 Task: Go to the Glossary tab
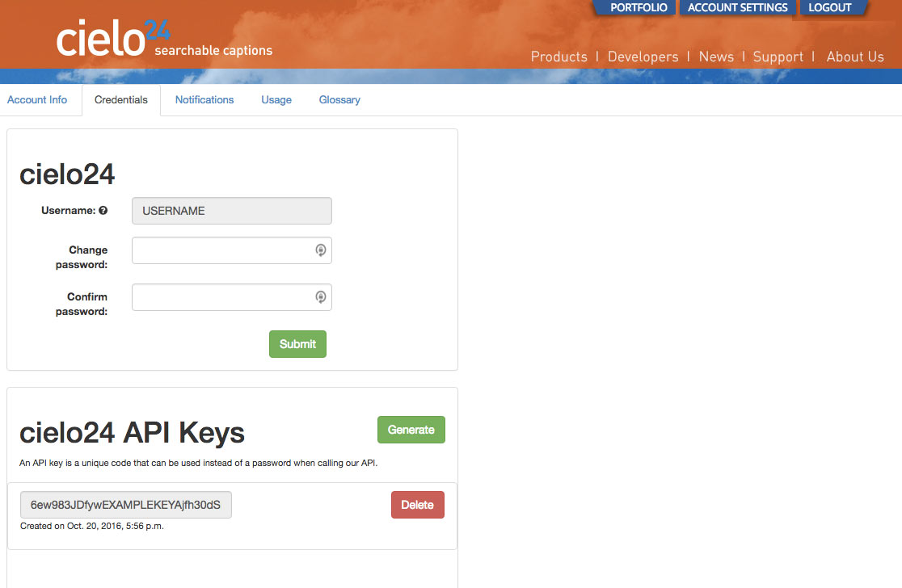(x=339, y=100)
